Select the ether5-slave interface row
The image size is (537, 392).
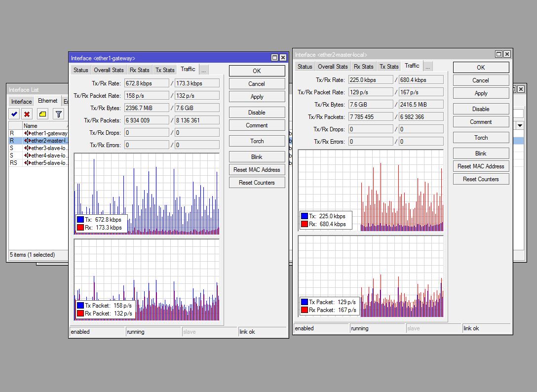[x=38, y=163]
